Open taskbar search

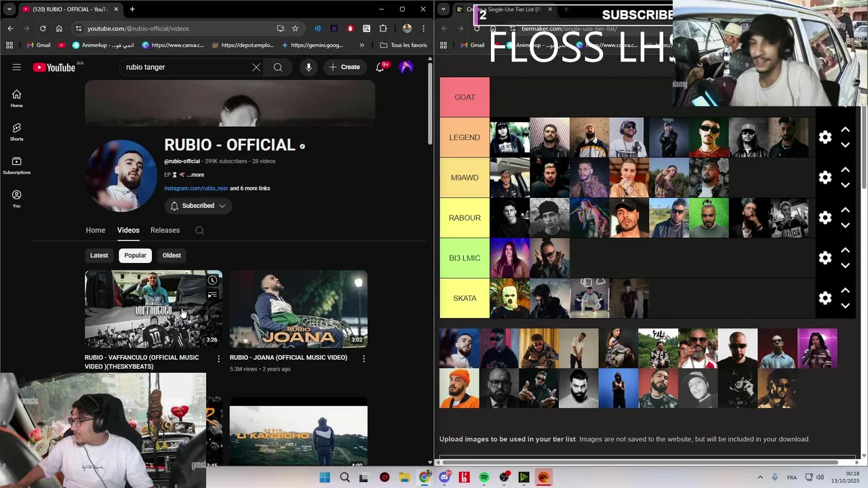pos(344,478)
